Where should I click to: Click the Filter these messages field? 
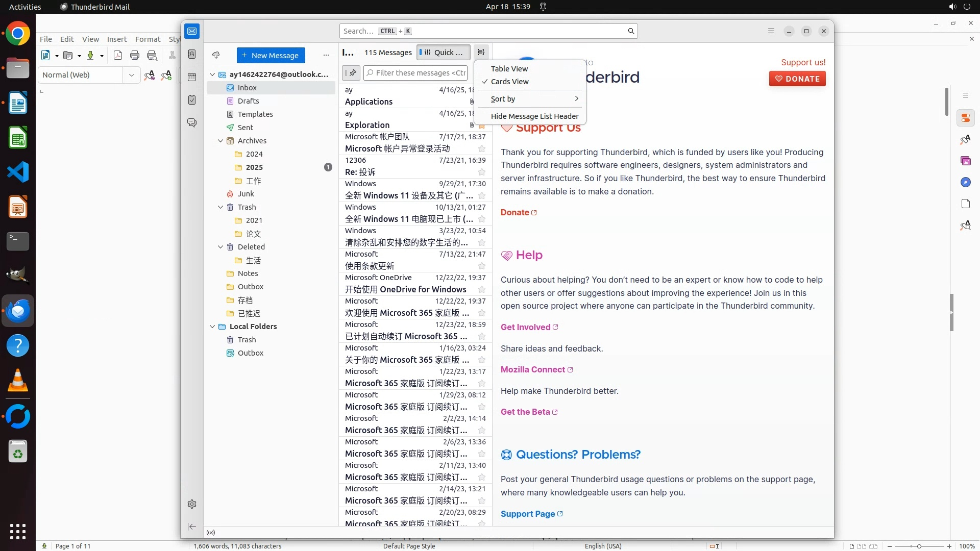coord(420,73)
